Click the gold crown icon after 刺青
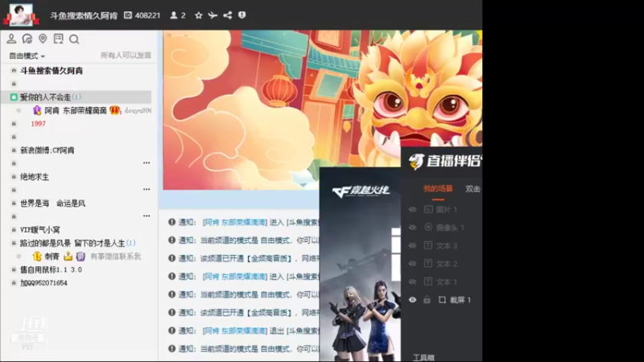644x362 pixels. pyautogui.click(x=68, y=257)
